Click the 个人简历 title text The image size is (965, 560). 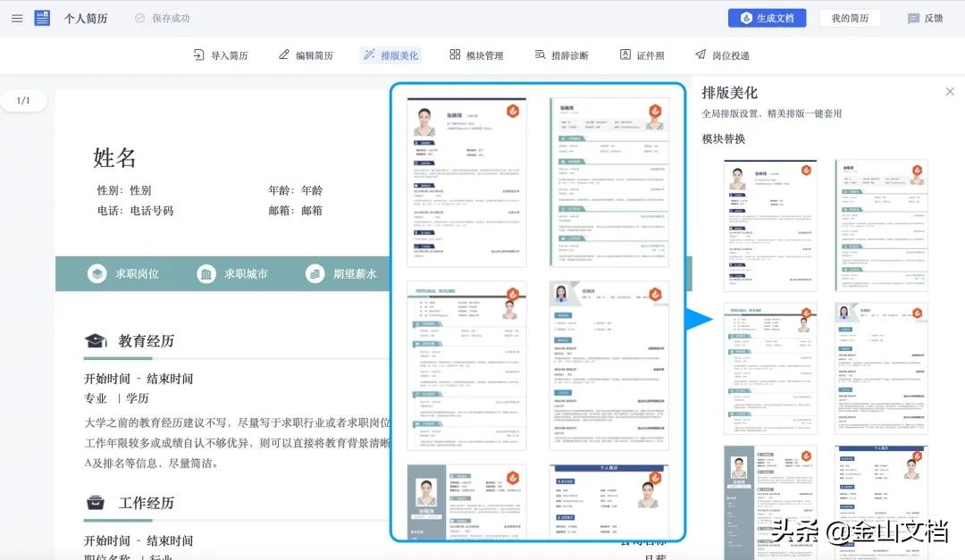tap(86, 18)
